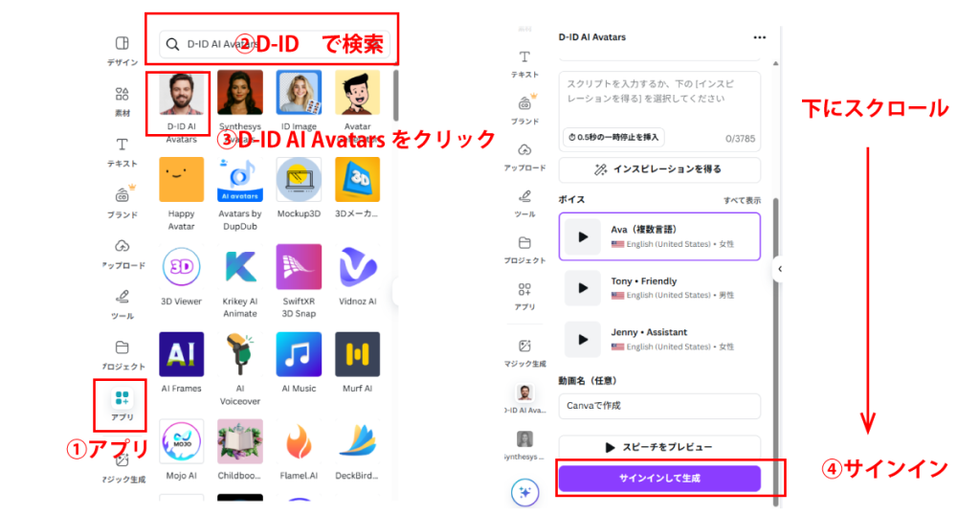
Task: Open マジック生成 in the left sidebar
Action: click(123, 469)
